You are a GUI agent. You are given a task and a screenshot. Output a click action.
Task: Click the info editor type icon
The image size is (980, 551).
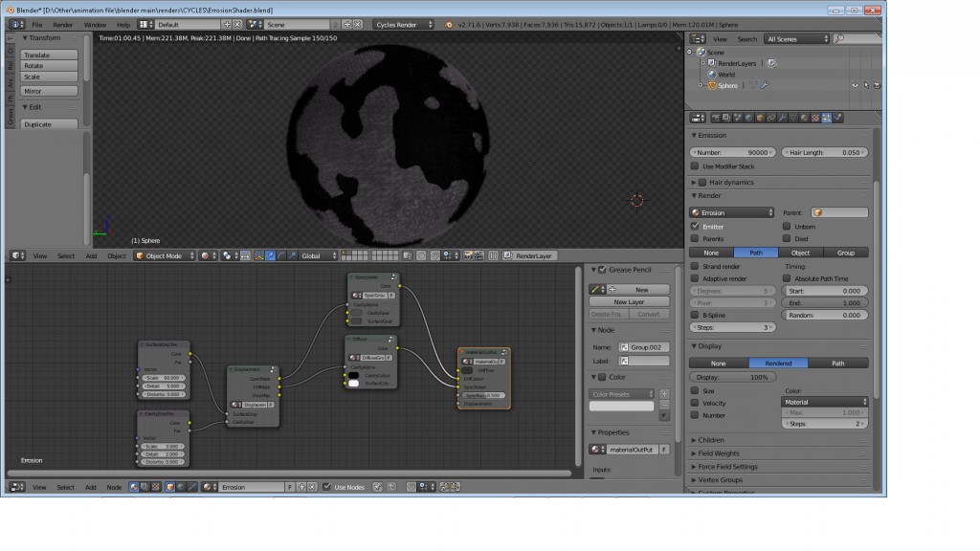[13, 24]
